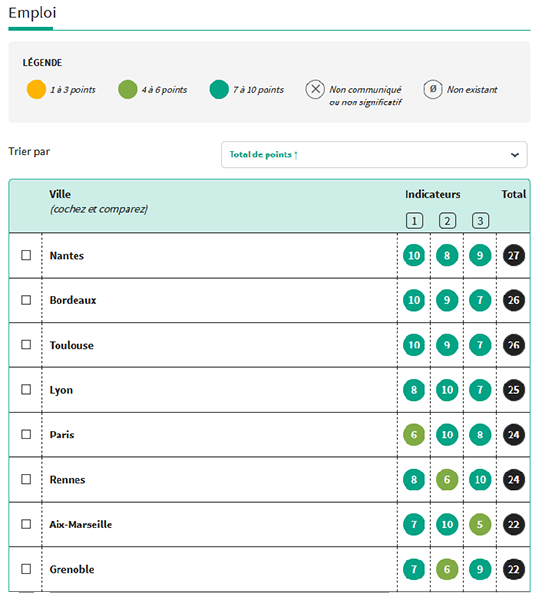The image size is (539, 600).
Task: Click the Toulouse city name
Action: (x=72, y=345)
